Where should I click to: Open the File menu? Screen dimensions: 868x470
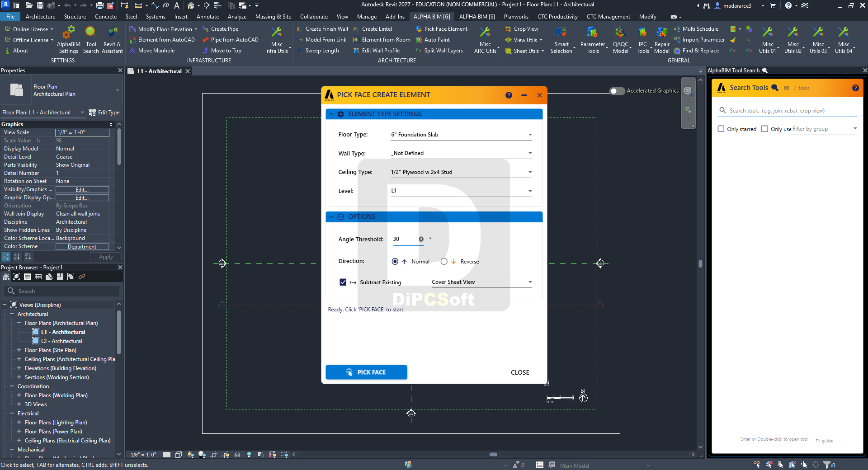point(10,17)
